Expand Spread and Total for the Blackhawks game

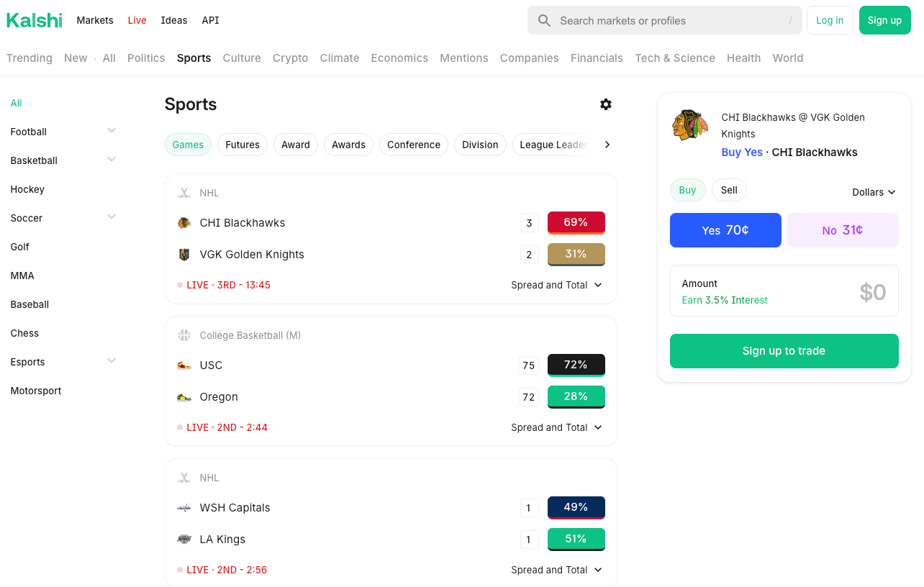557,285
